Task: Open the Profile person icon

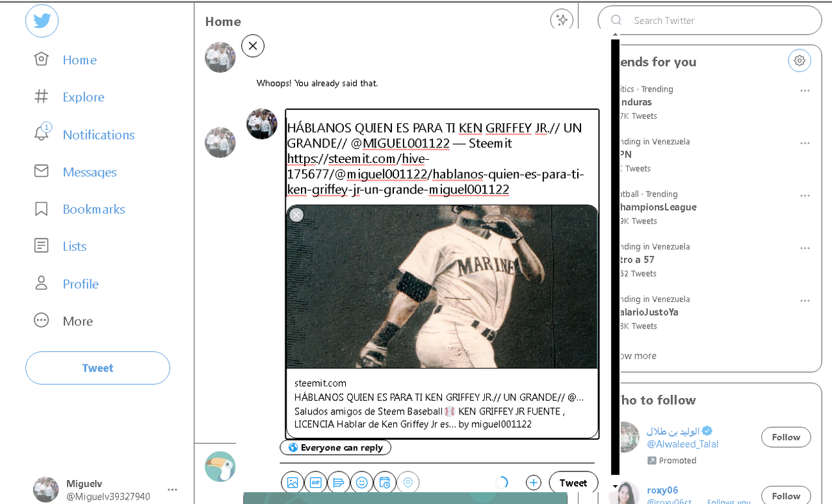Action: (41, 284)
